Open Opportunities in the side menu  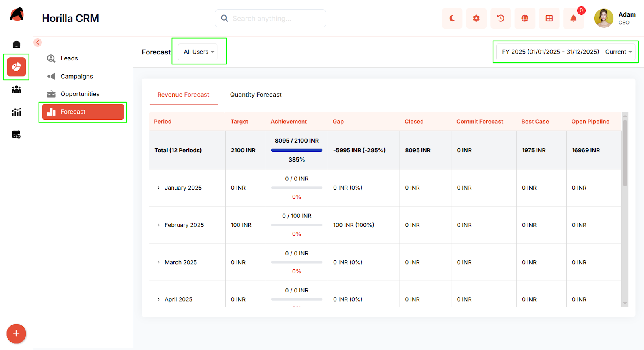[80, 94]
